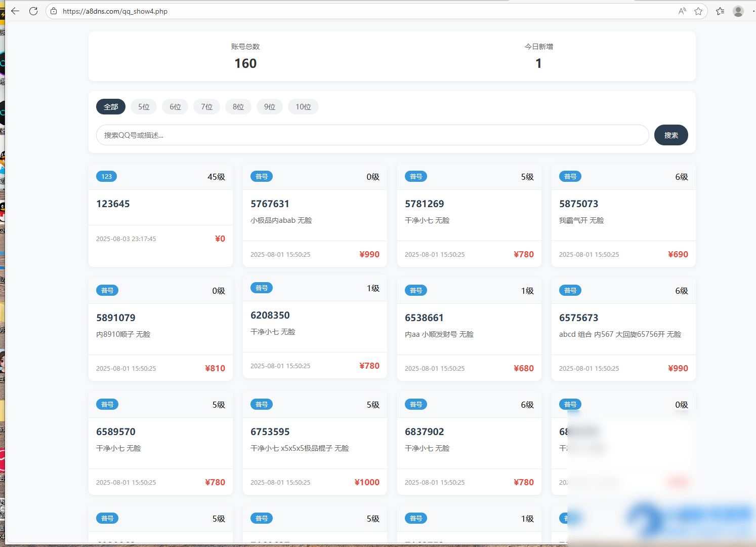Open the browser profile avatar
This screenshot has width=756, height=547.
coord(738,11)
